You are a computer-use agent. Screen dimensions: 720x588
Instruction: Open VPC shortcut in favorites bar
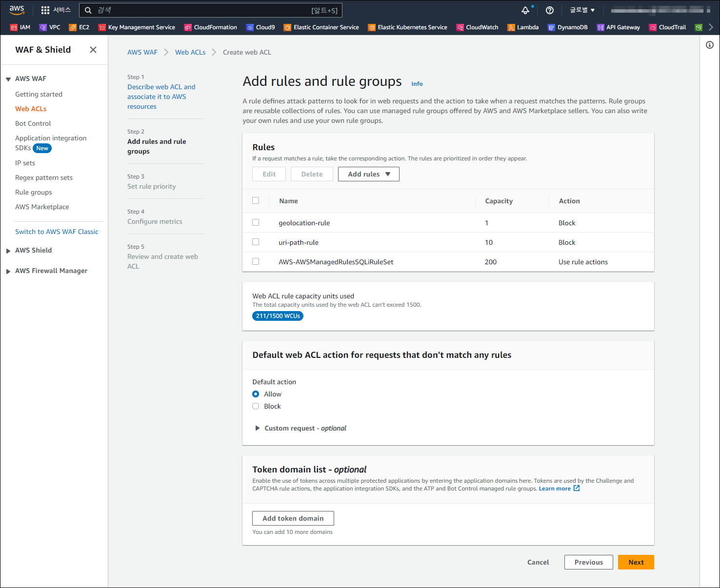[50, 27]
